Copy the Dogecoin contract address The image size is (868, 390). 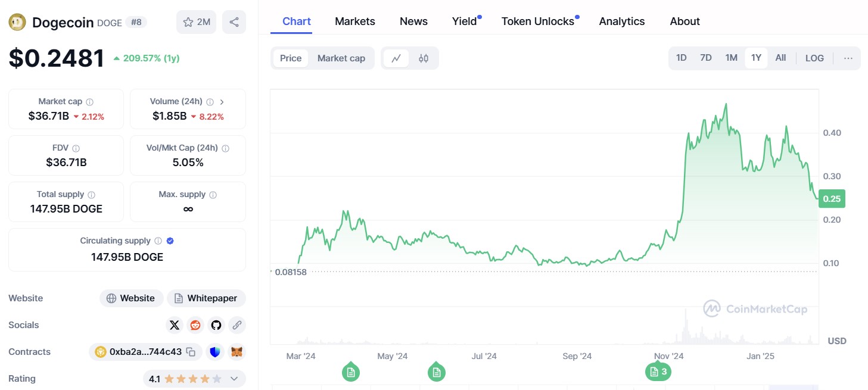tap(190, 352)
